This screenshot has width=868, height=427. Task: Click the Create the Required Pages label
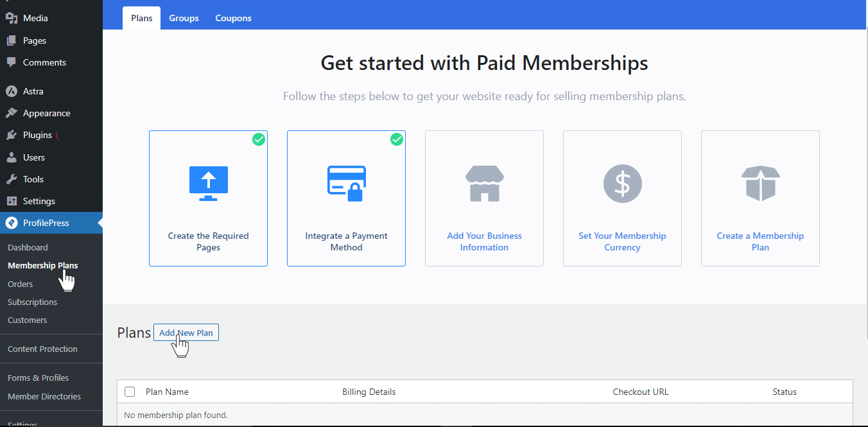click(x=209, y=241)
